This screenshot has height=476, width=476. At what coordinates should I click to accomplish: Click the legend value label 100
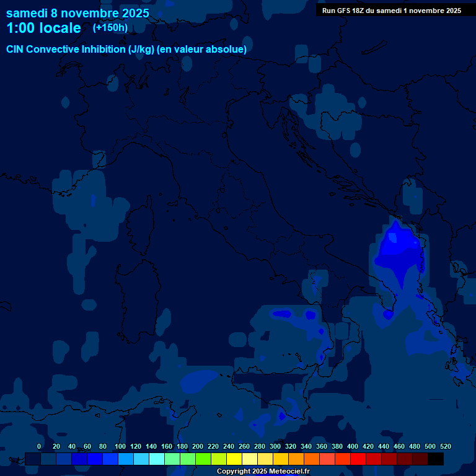click(120, 446)
